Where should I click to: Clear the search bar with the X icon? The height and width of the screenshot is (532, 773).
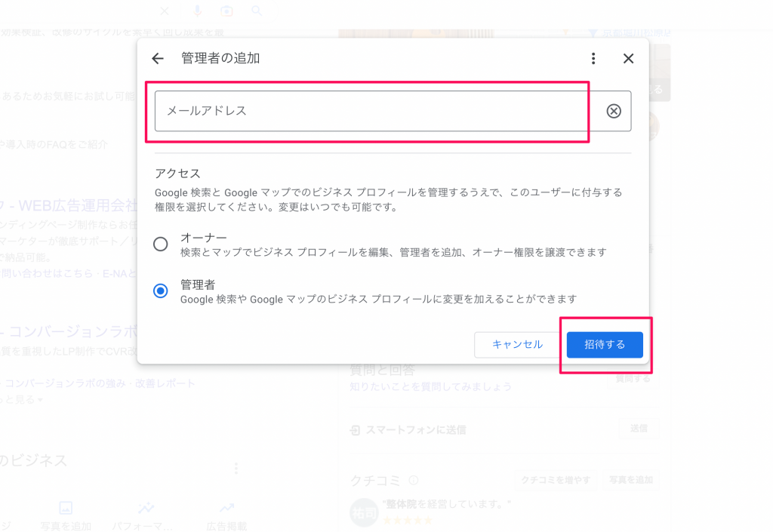click(165, 11)
